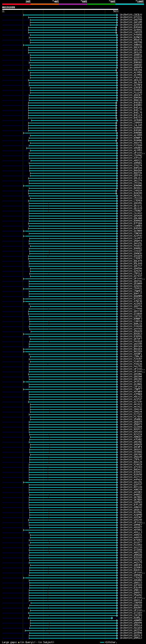Select the UniRef100_P08106 label

[x=131, y=364]
